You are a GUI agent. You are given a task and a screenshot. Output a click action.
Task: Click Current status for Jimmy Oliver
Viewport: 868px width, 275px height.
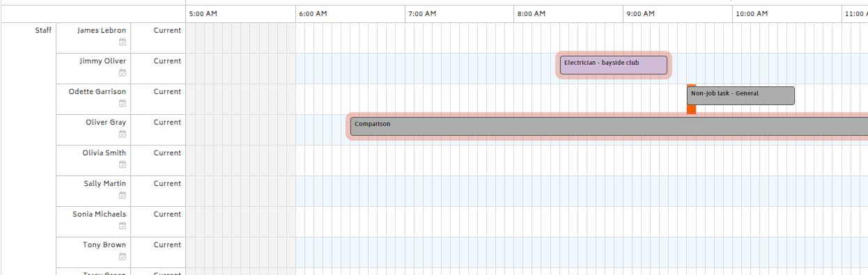point(167,61)
